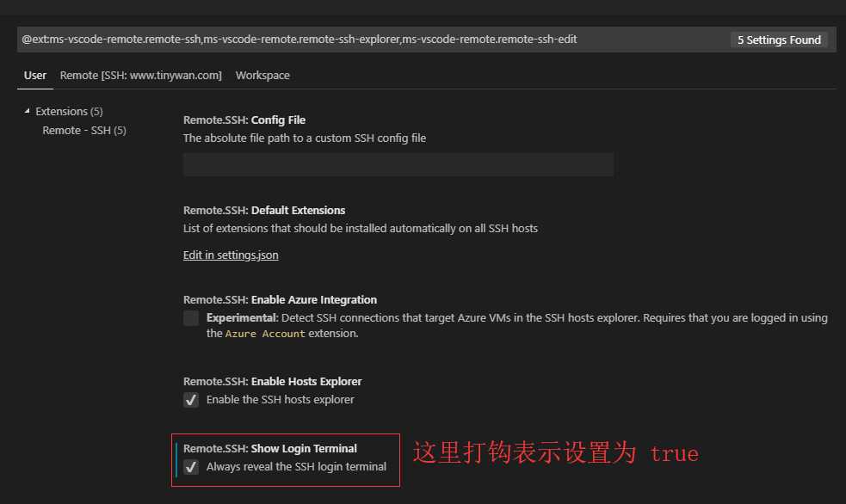Click the Remote.SSH: Default Extensions heading

point(264,210)
